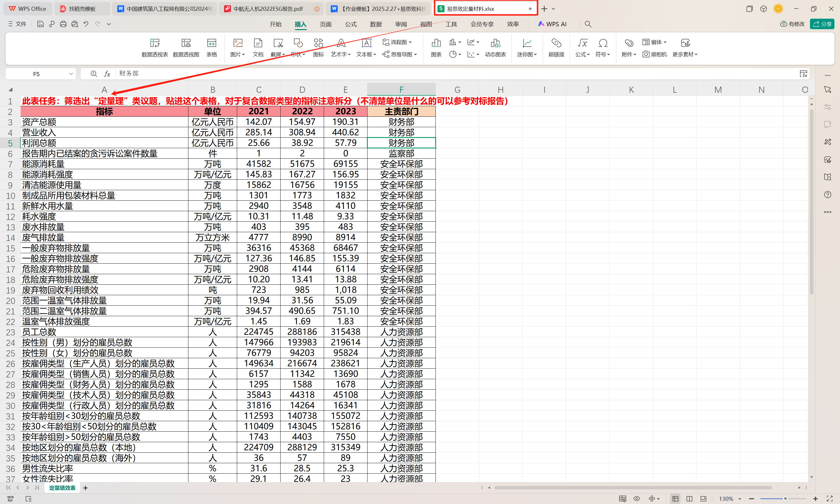The height and width of the screenshot is (504, 840).
Task: Click the zoom lens icon in formula bar
Action: pos(94,74)
